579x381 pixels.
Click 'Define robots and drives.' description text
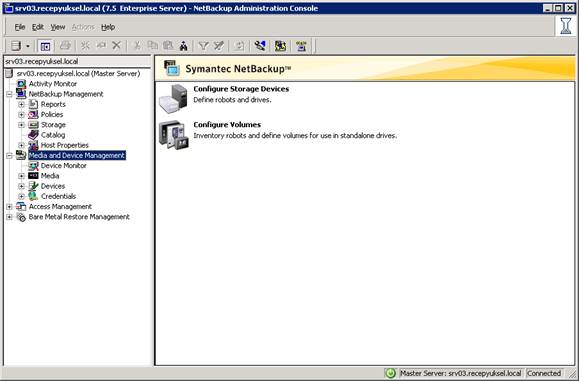(x=232, y=100)
